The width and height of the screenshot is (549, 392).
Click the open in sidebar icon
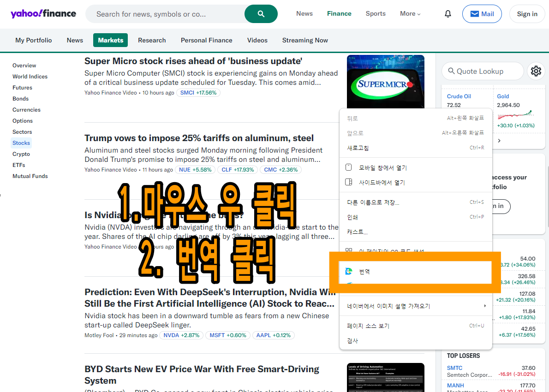(x=349, y=182)
